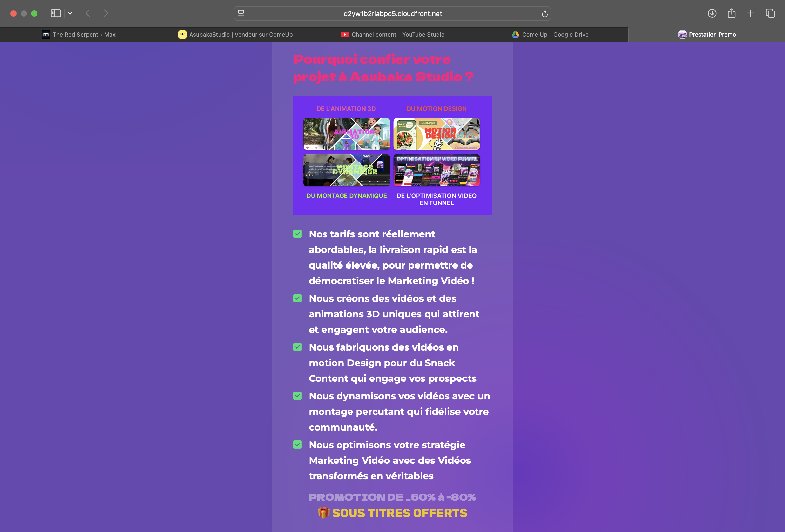
Task: Show the tab overview
Action: tap(770, 13)
